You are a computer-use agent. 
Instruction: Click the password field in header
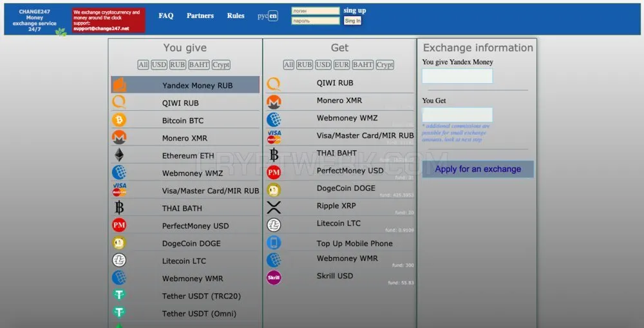(316, 21)
